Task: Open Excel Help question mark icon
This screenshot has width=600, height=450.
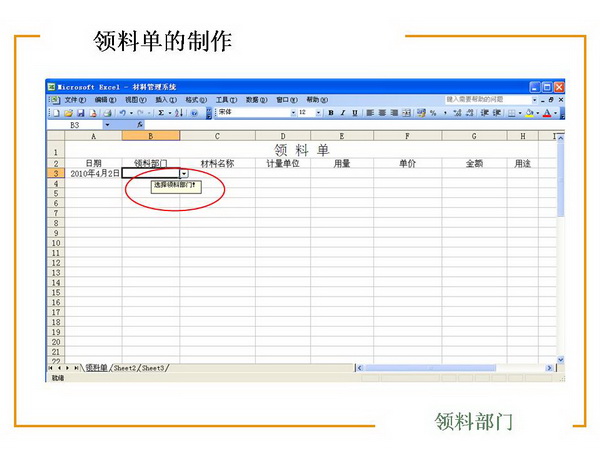Action: (x=194, y=113)
